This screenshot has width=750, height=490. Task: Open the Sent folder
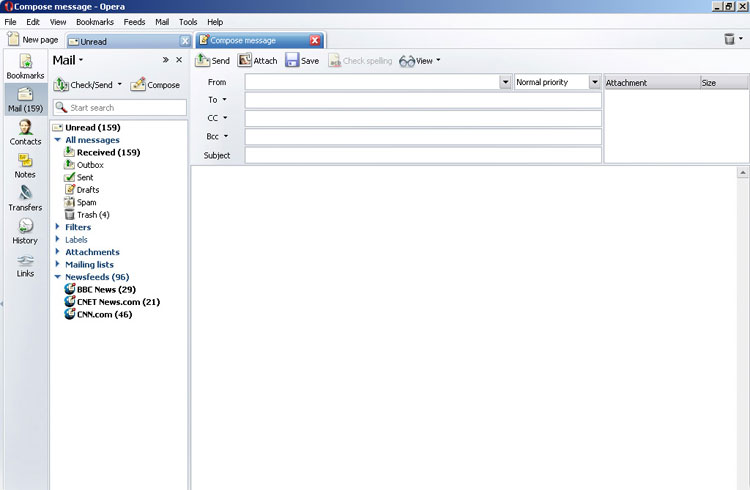(x=85, y=177)
